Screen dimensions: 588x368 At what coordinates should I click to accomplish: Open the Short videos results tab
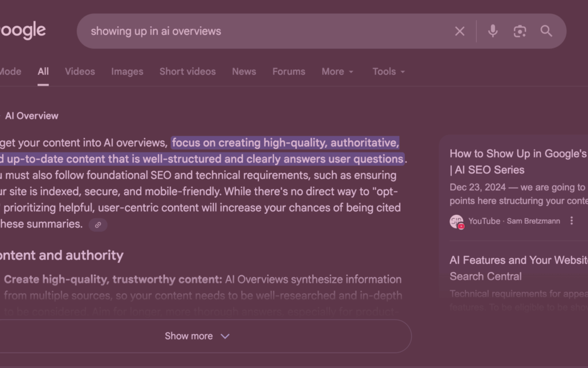tap(187, 71)
